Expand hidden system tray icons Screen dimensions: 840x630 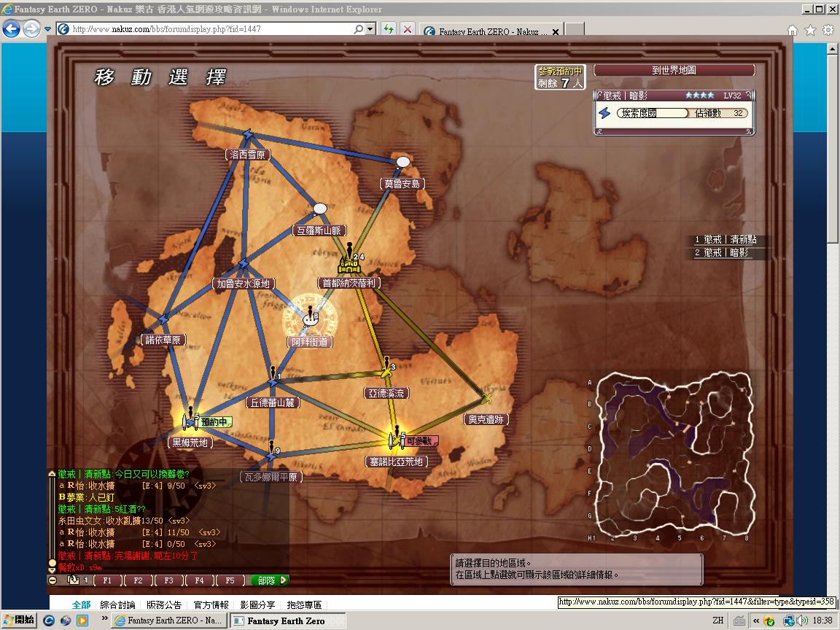[758, 621]
